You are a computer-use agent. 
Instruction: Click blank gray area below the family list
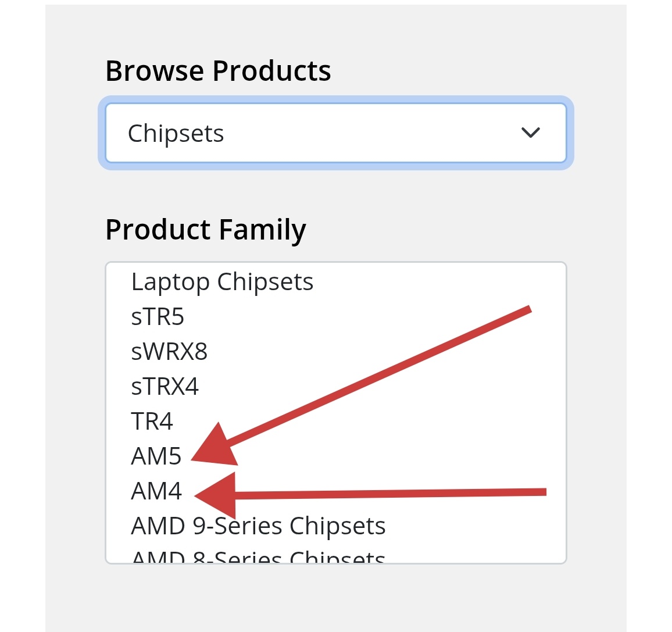pos(335,596)
